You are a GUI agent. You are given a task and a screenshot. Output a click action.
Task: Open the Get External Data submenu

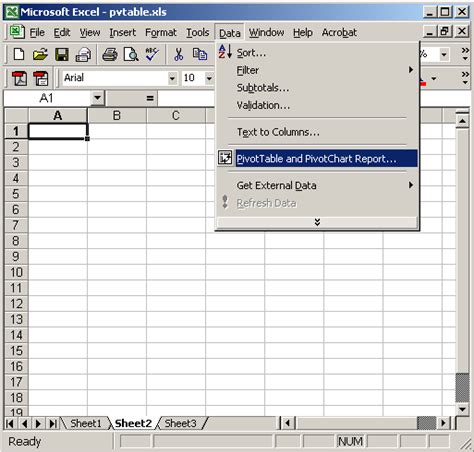[317, 185]
